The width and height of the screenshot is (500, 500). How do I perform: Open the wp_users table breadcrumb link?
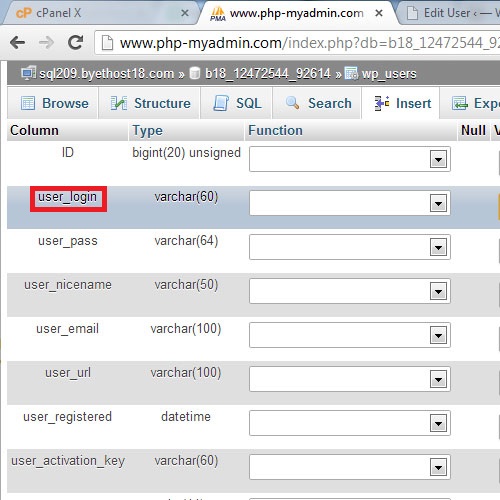(x=389, y=74)
